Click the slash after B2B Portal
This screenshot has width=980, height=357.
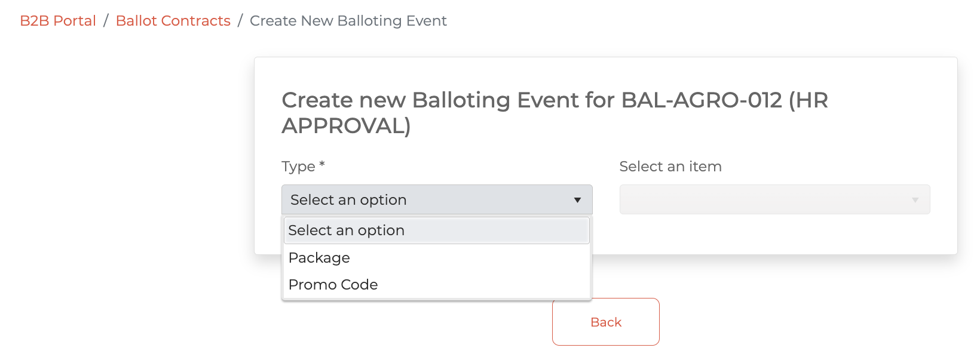point(106,21)
